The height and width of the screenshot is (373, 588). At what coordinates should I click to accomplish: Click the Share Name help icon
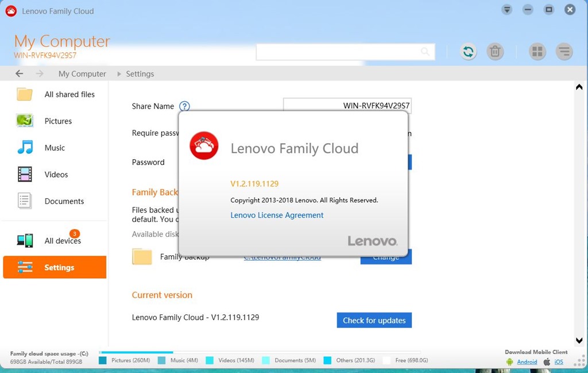[184, 106]
